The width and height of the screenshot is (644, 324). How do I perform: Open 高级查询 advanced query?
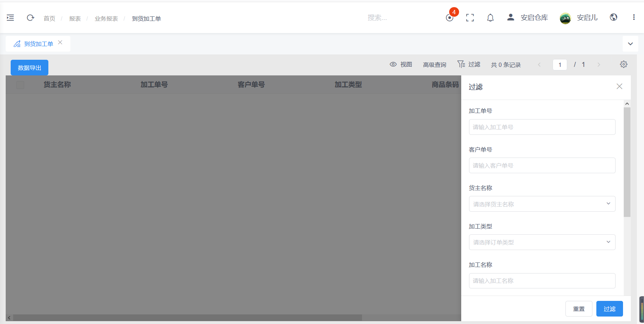point(435,65)
